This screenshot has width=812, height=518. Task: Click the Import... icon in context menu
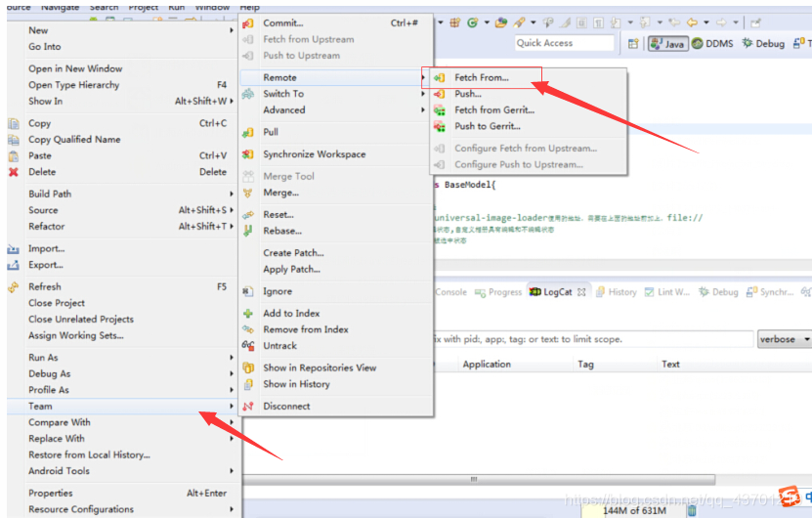(14, 249)
